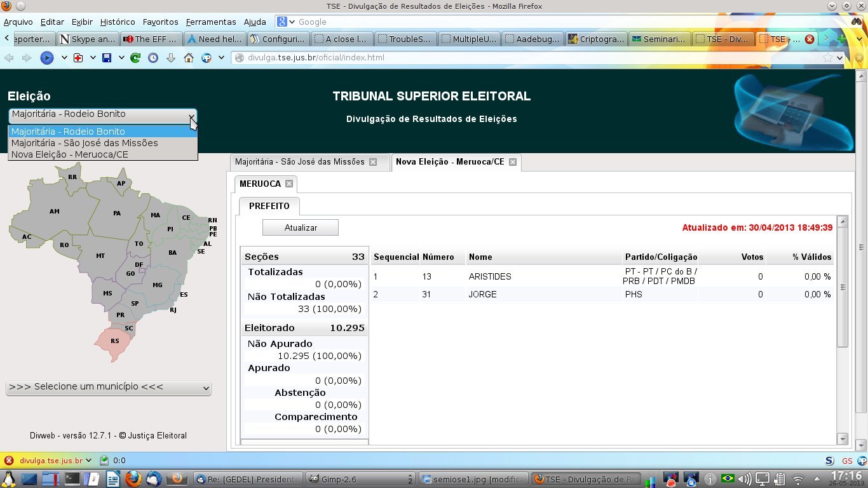Open the terminal icon in taskbar
Viewport: 868px width, 488px height.
(x=72, y=478)
